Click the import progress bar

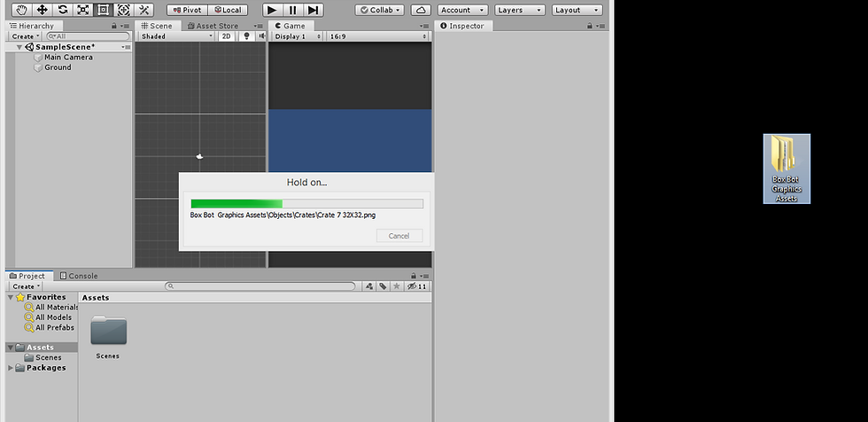coord(306,203)
